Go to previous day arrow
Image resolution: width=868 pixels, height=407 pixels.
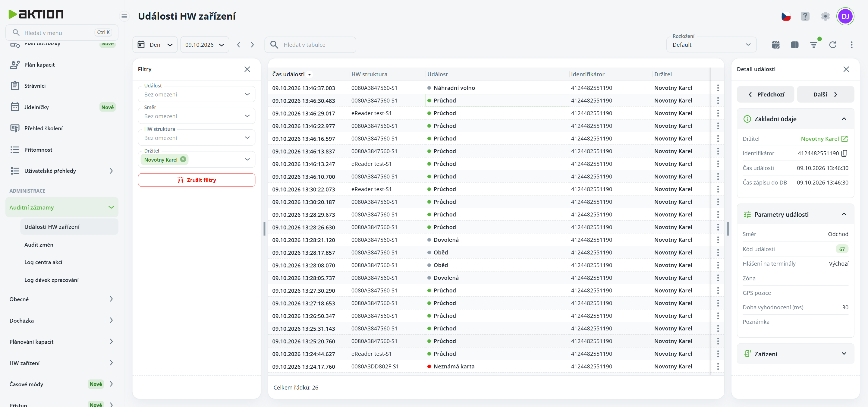(239, 45)
